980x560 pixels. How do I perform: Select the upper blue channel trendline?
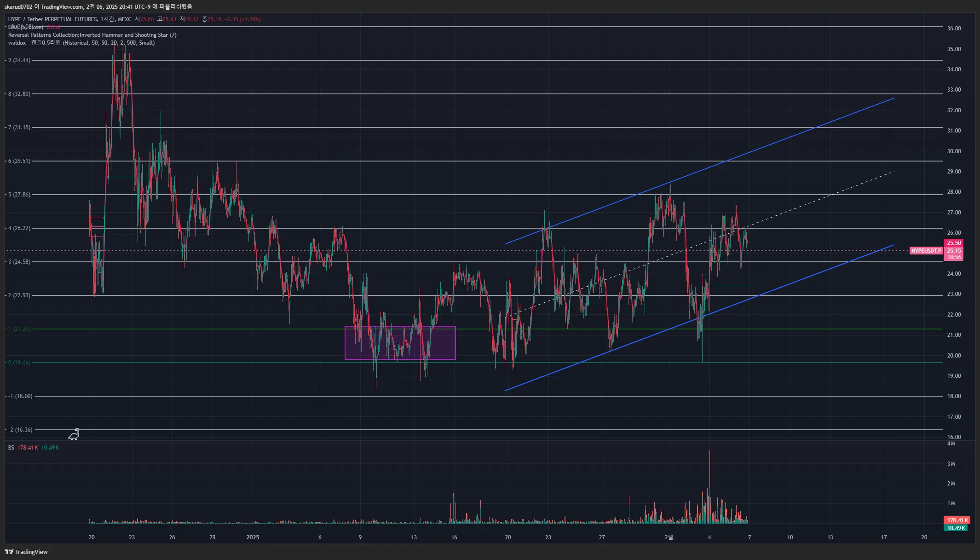point(699,171)
